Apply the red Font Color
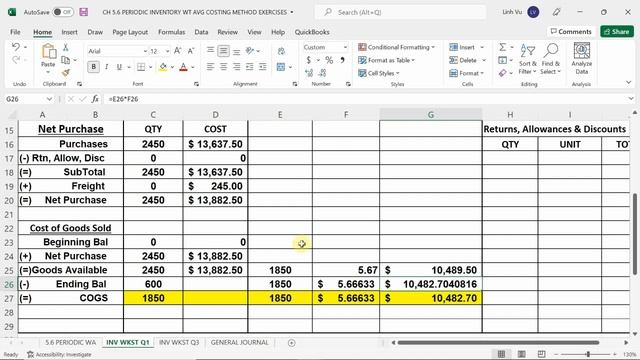 [183, 67]
